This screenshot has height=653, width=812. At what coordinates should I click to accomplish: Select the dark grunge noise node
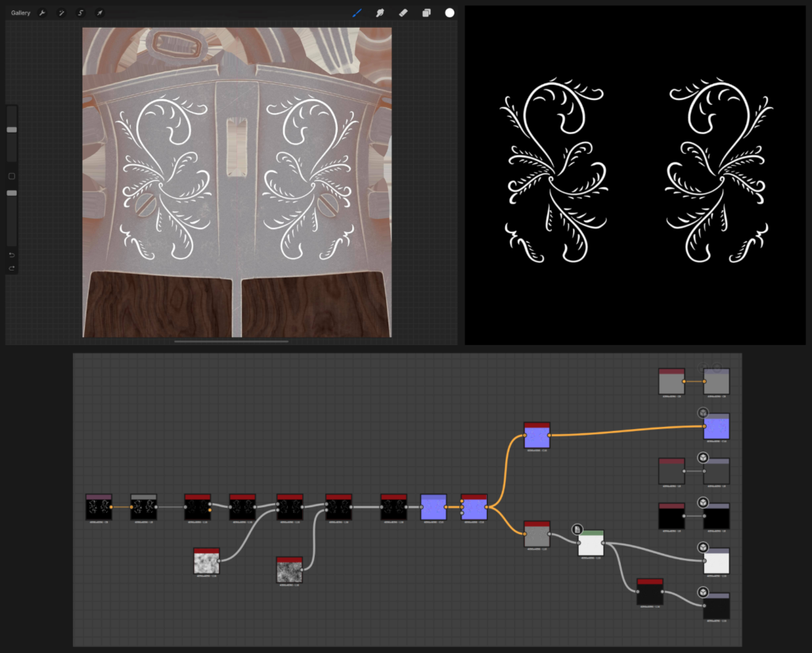(289, 570)
